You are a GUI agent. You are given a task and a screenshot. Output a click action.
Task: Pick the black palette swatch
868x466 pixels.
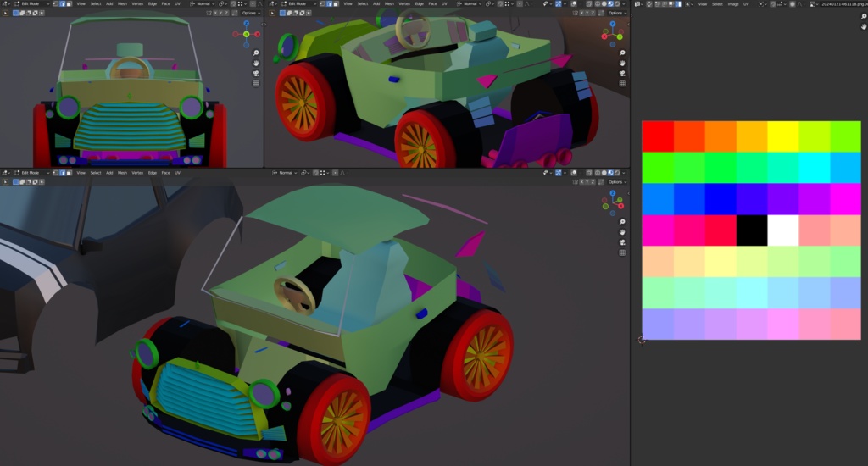coord(752,230)
